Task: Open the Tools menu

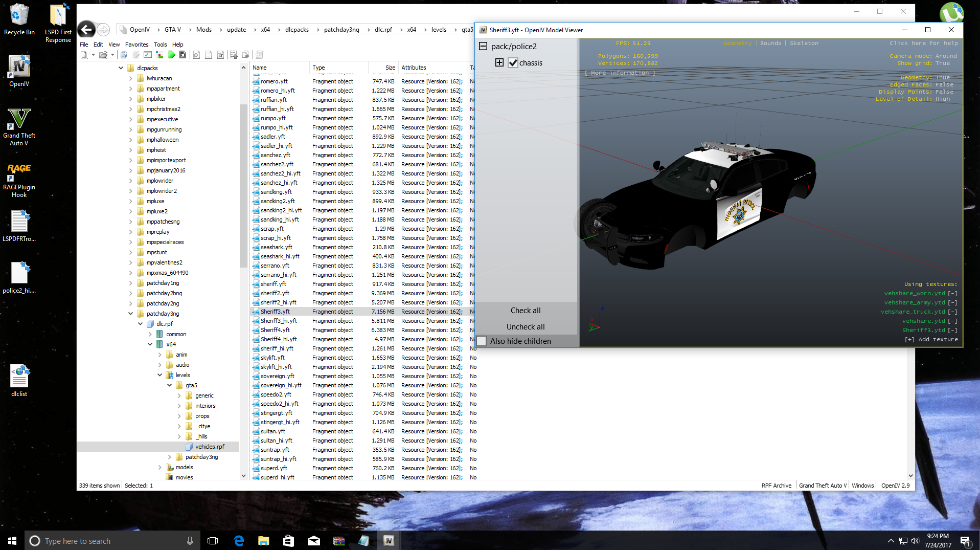Action: pos(160,45)
